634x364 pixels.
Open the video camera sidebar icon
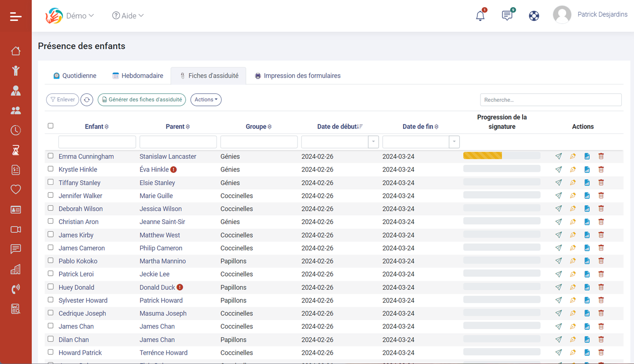point(16,230)
